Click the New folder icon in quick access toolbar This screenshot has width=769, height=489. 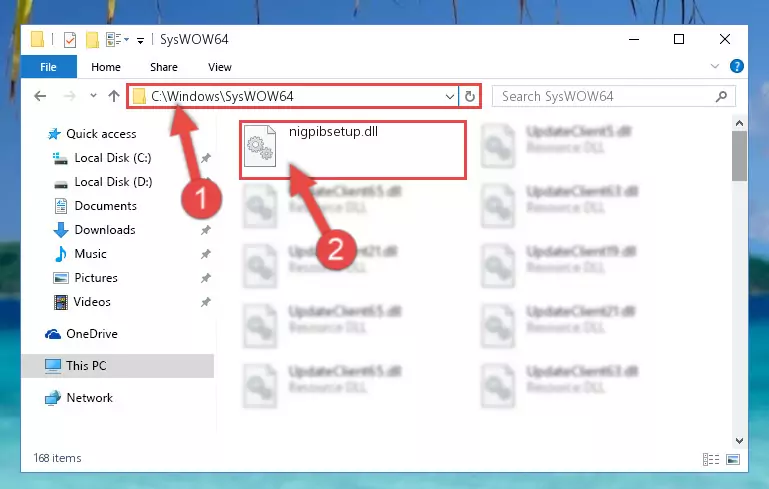click(92, 40)
